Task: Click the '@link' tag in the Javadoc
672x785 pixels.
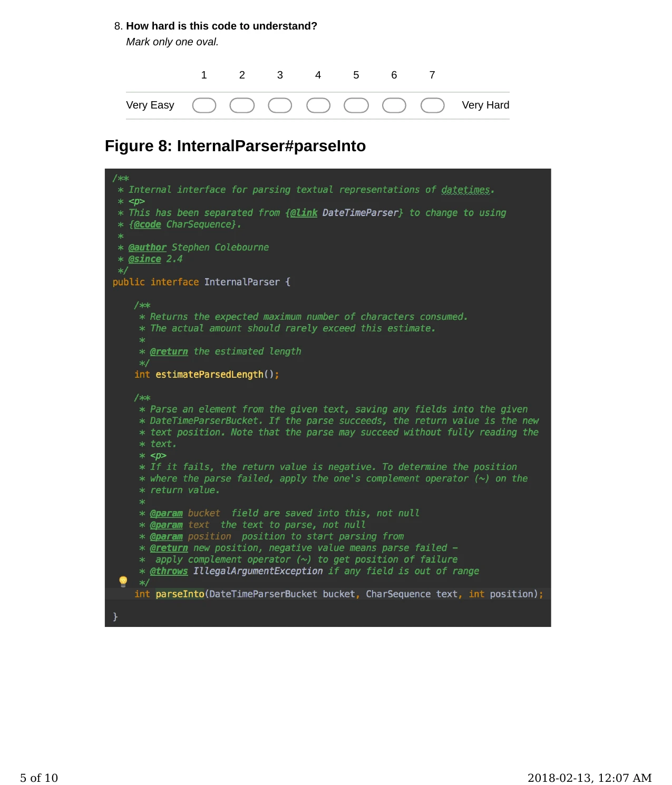Action: point(304,213)
